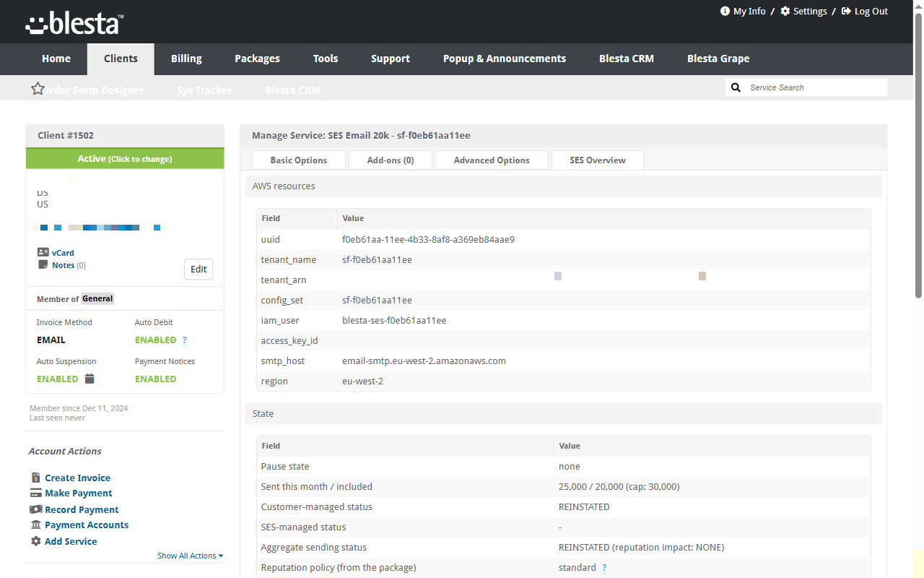This screenshot has width=924, height=578.
Task: Click the Record Payment icon
Action: pyautogui.click(x=36, y=509)
